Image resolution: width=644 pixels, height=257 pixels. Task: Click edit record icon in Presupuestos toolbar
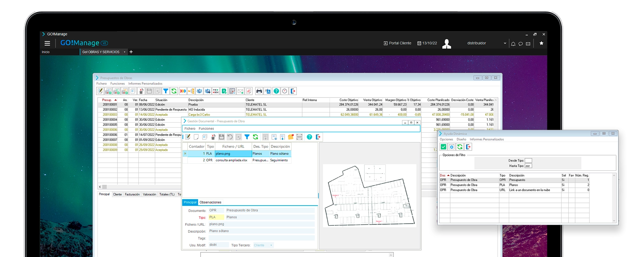[100, 91]
